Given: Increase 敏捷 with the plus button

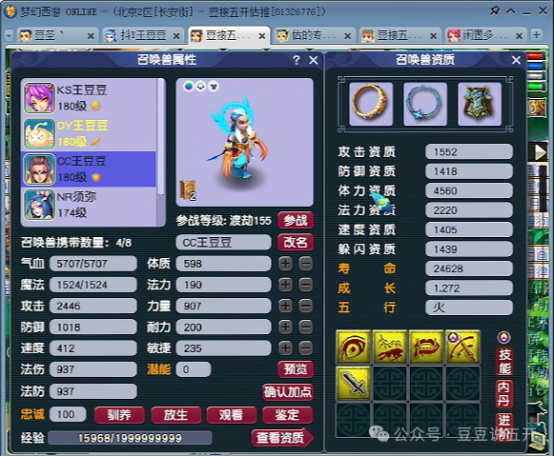Looking at the screenshot, I should point(285,348).
